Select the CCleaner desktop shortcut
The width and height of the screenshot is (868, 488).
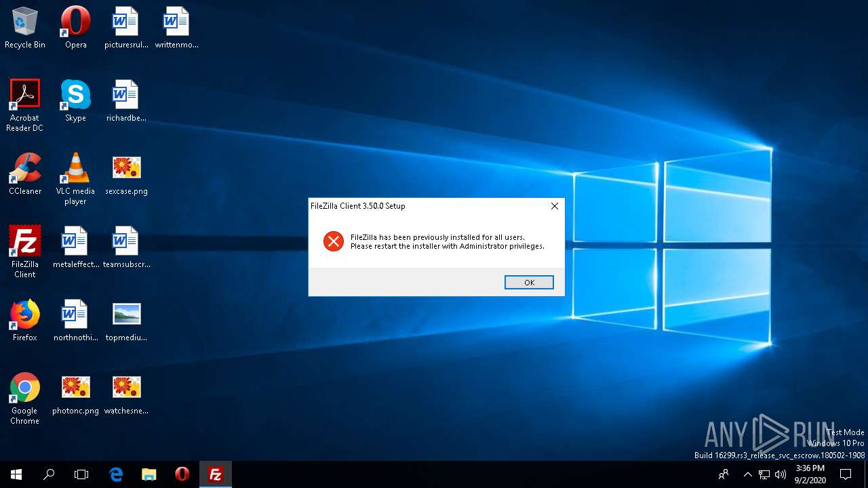pos(25,174)
